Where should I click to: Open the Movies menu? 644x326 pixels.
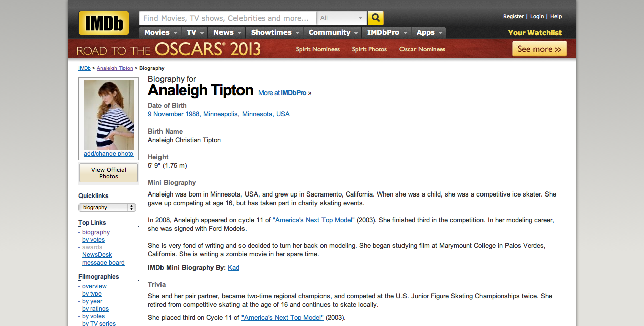point(160,33)
